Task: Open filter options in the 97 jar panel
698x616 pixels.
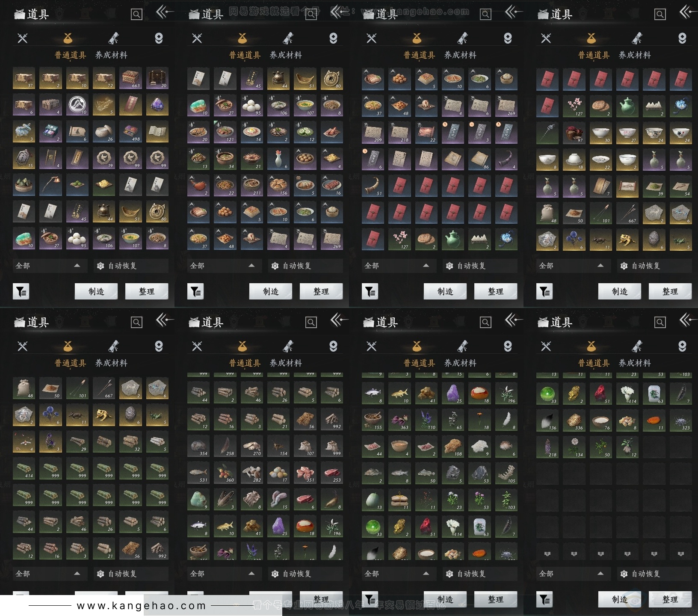Action: tap(544, 292)
